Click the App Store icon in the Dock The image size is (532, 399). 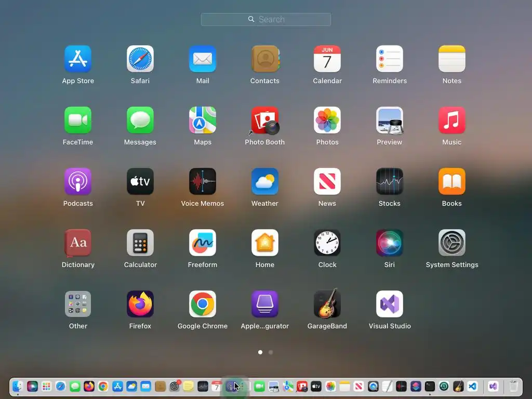point(117,386)
